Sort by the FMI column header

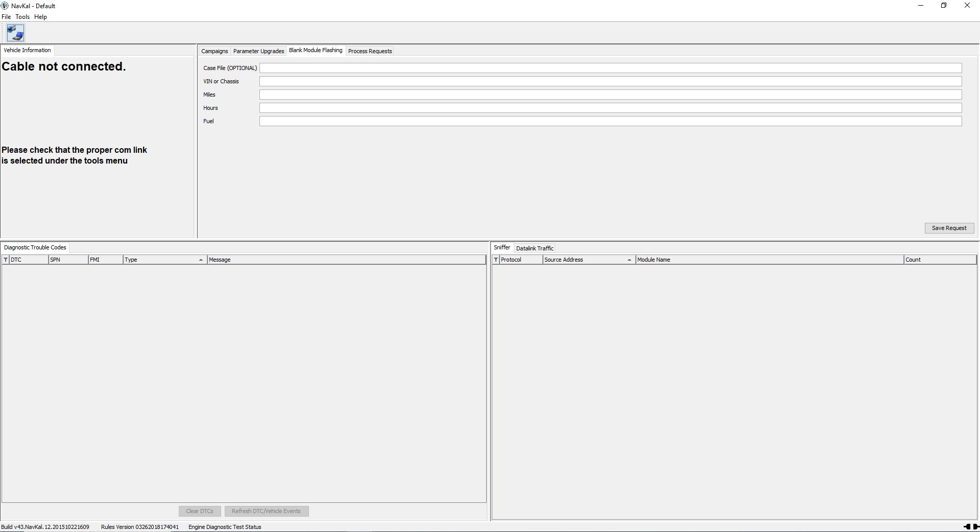[106, 260]
